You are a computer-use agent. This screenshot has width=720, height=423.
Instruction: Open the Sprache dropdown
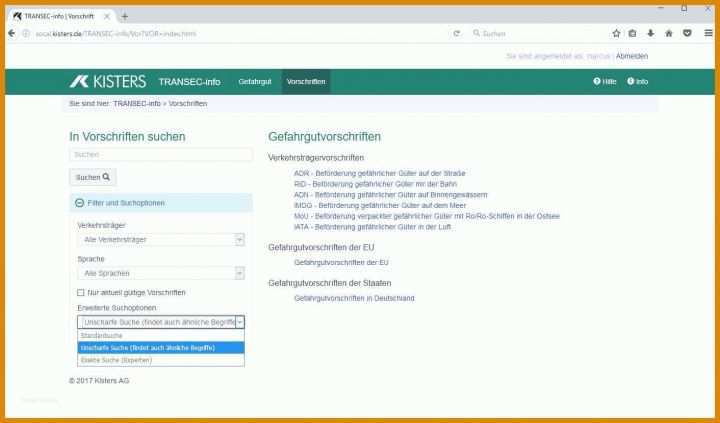(x=161, y=273)
